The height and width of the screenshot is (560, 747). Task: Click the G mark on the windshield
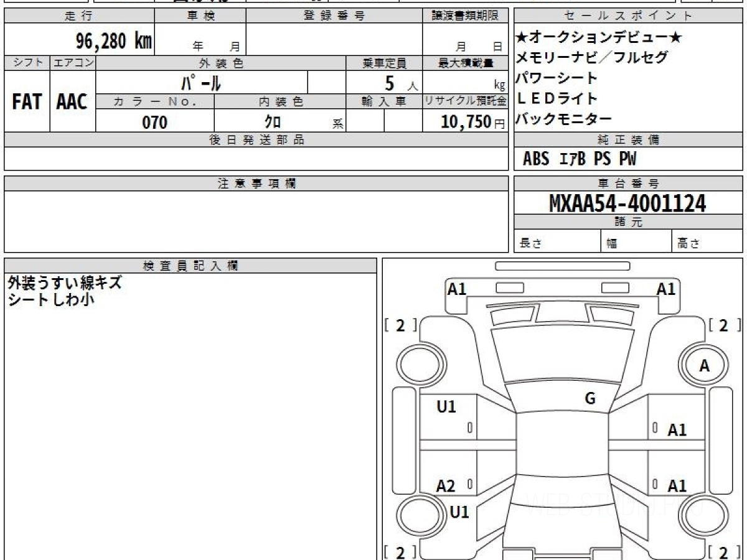590,399
